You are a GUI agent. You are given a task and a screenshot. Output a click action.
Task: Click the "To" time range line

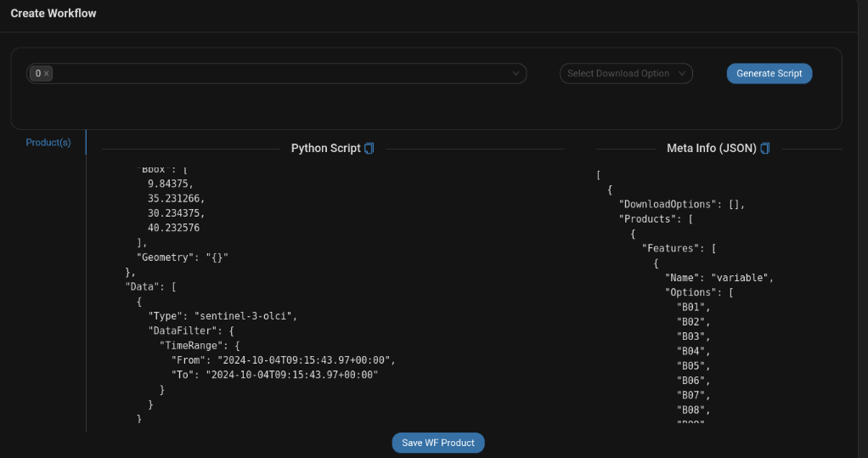(x=274, y=375)
